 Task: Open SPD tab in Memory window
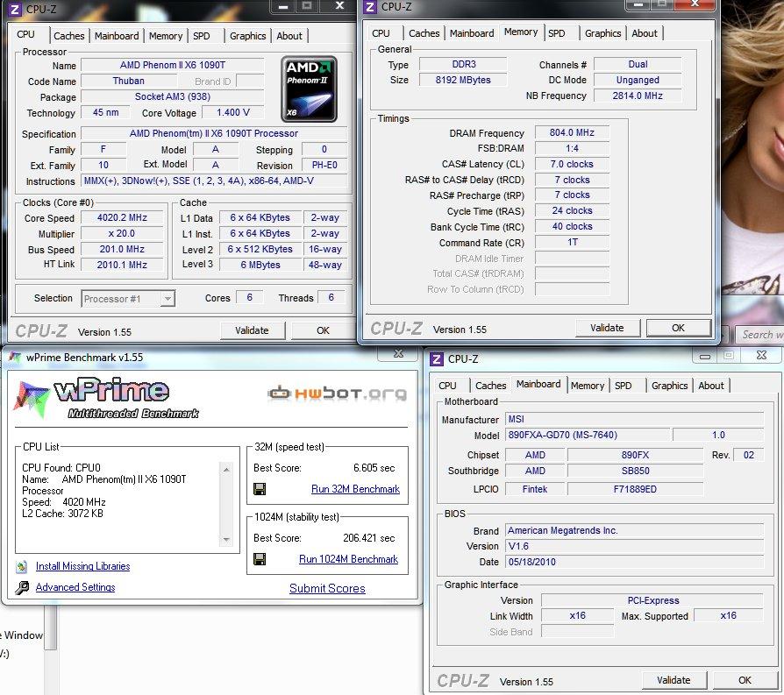pyautogui.click(x=557, y=33)
